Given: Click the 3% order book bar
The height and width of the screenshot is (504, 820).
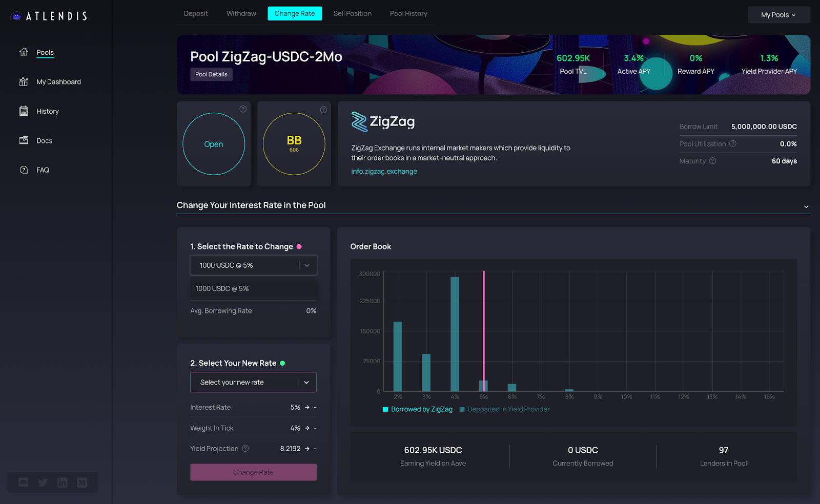Looking at the screenshot, I should (x=426, y=372).
